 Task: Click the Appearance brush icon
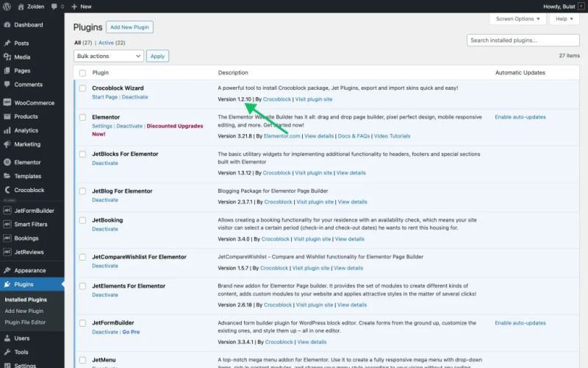click(x=7, y=270)
